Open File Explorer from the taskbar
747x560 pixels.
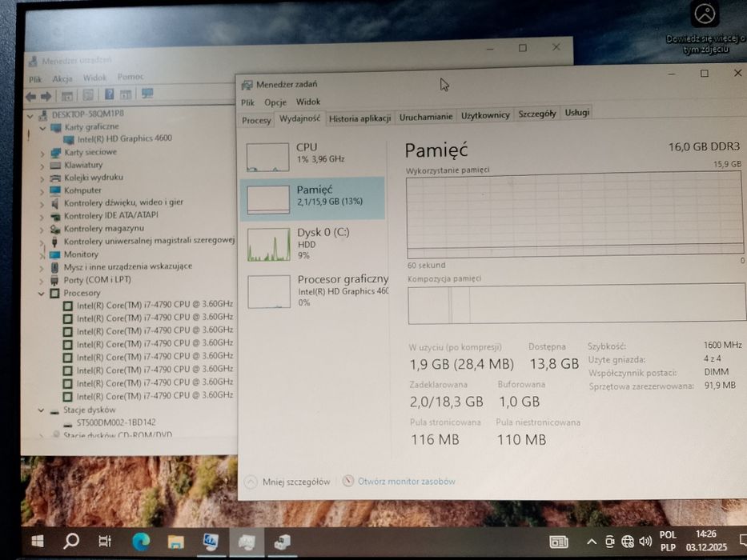point(176,542)
